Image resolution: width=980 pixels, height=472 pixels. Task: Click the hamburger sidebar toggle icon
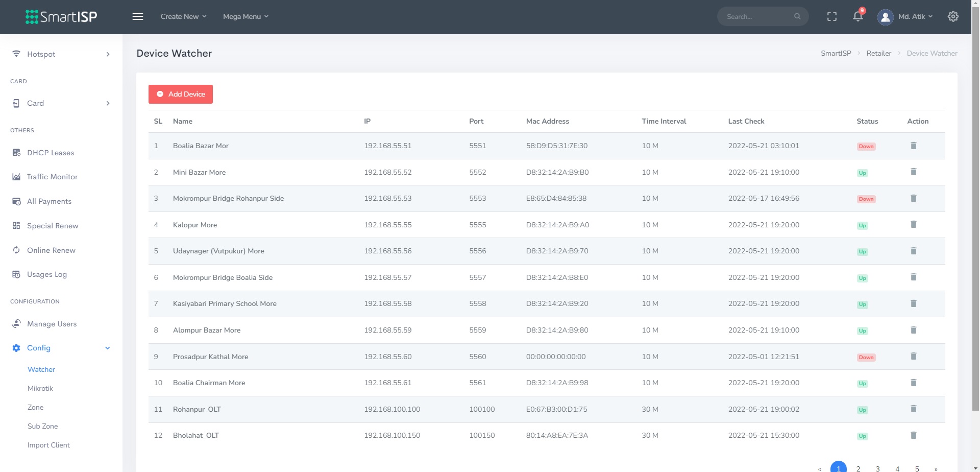137,16
